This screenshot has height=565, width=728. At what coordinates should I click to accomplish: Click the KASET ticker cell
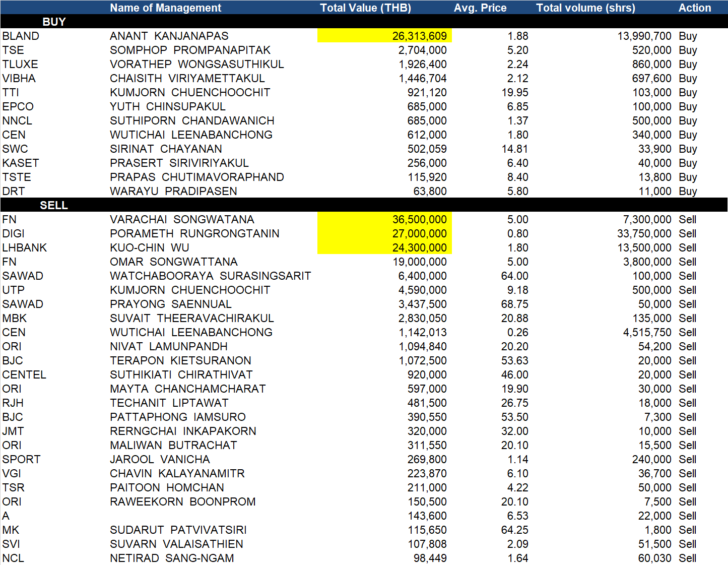[21, 163]
